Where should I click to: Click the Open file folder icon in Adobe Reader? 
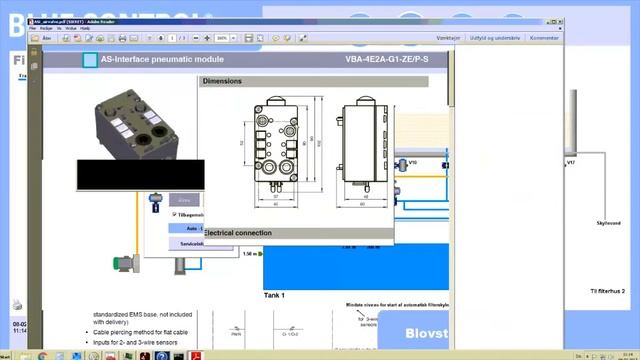click(35, 38)
